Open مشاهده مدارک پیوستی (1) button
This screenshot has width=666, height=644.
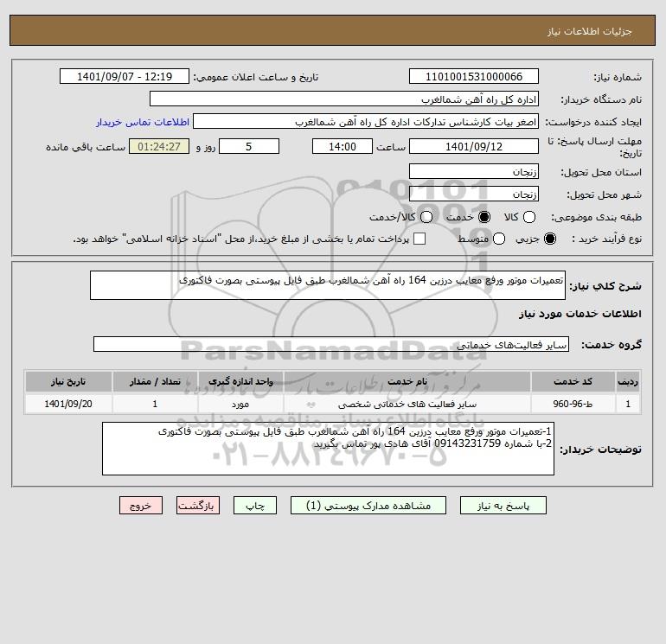pos(368,506)
